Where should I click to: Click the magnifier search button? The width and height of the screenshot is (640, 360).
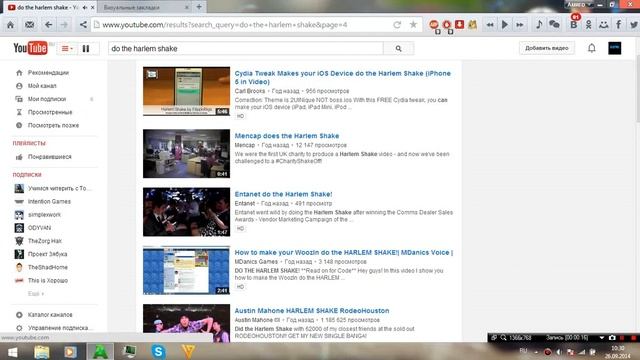pyautogui.click(x=398, y=49)
